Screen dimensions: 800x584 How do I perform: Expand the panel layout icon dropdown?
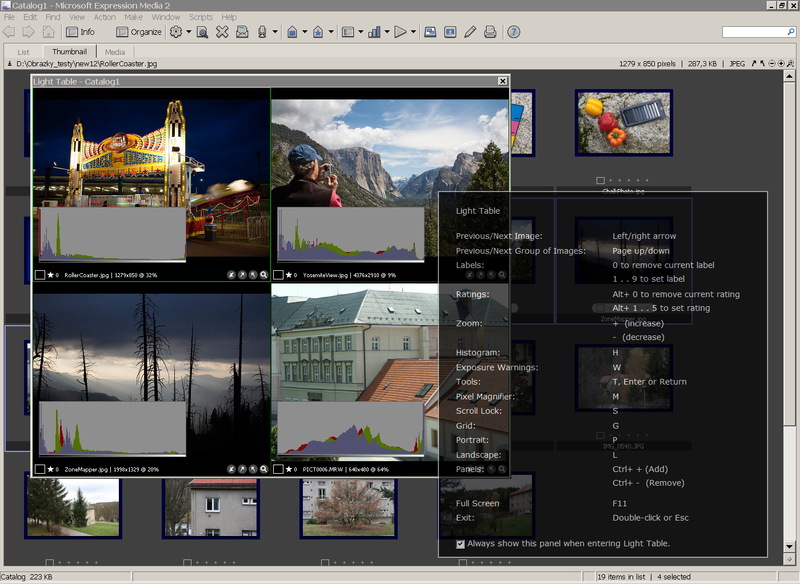(x=361, y=32)
